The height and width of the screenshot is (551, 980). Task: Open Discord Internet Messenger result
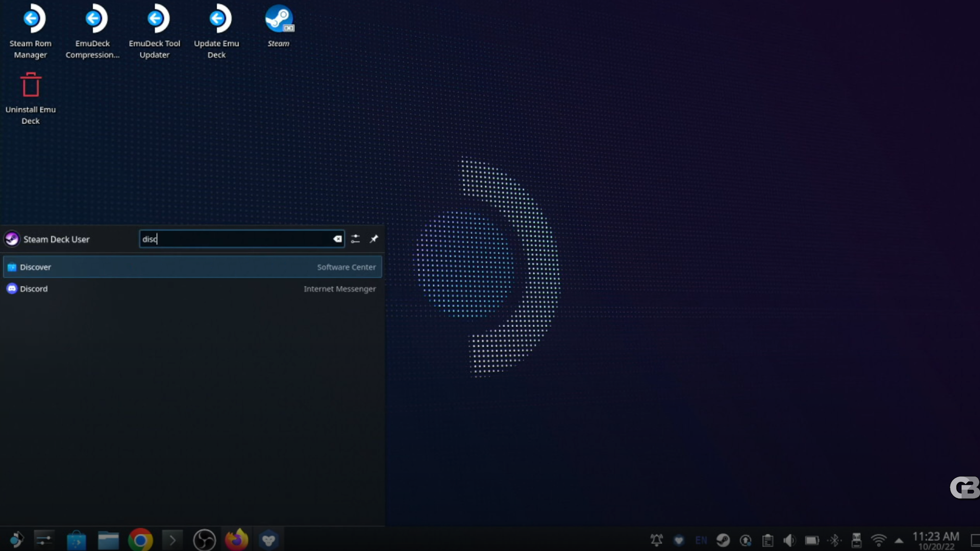(193, 289)
